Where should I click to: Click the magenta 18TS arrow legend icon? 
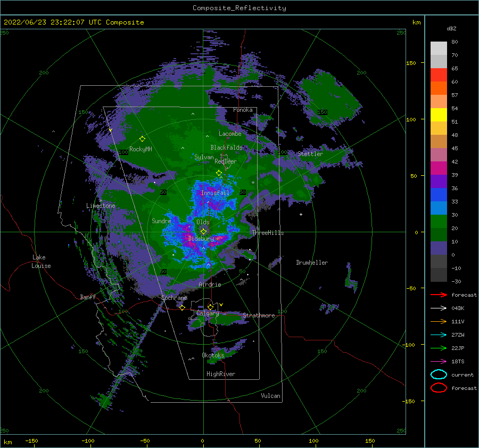439,362
